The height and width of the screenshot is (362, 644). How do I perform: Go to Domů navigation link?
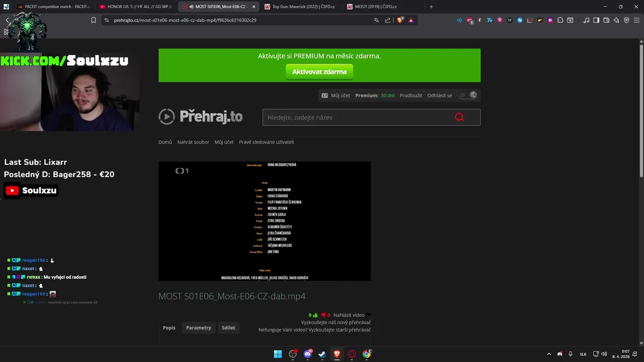coord(165,142)
